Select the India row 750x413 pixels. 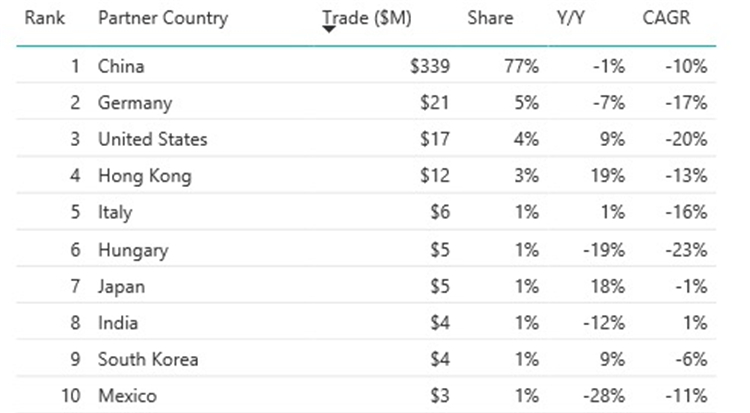(366, 322)
